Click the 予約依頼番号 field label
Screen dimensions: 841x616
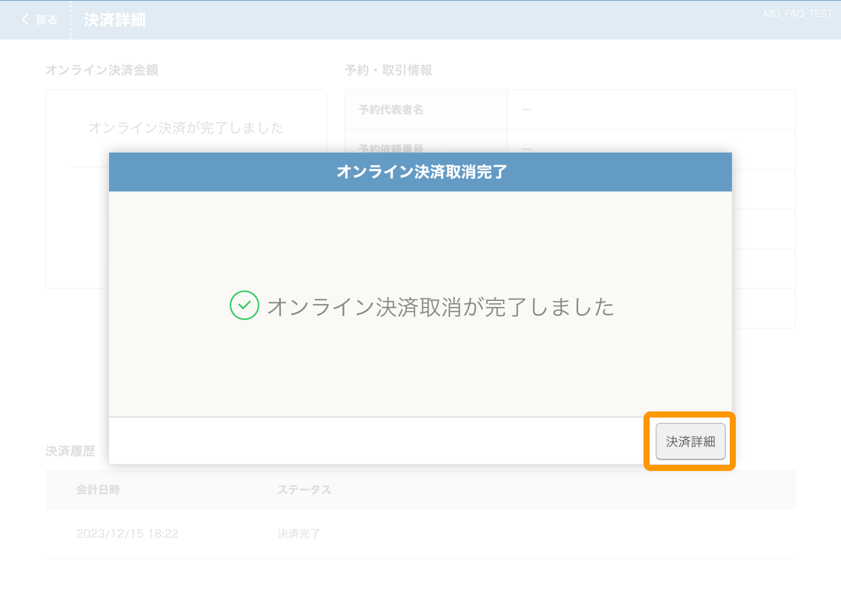click(391, 148)
